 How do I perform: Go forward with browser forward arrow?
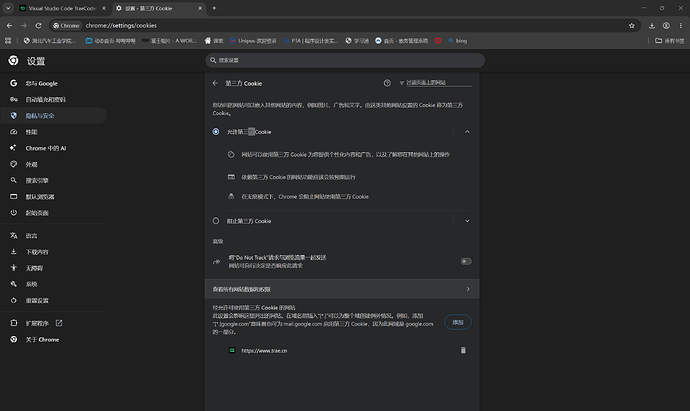coord(24,26)
